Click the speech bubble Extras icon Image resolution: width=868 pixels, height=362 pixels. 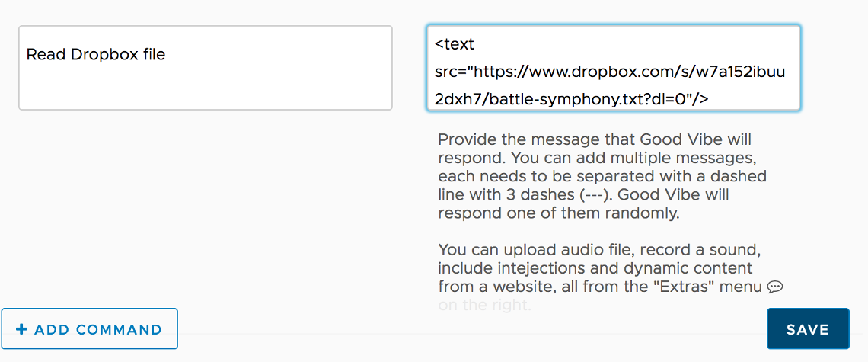tap(775, 287)
